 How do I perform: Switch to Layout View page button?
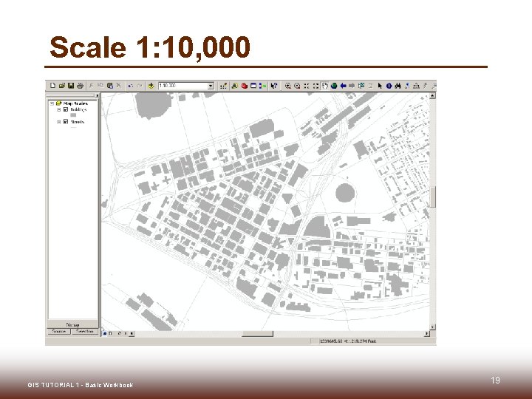[x=110, y=334]
